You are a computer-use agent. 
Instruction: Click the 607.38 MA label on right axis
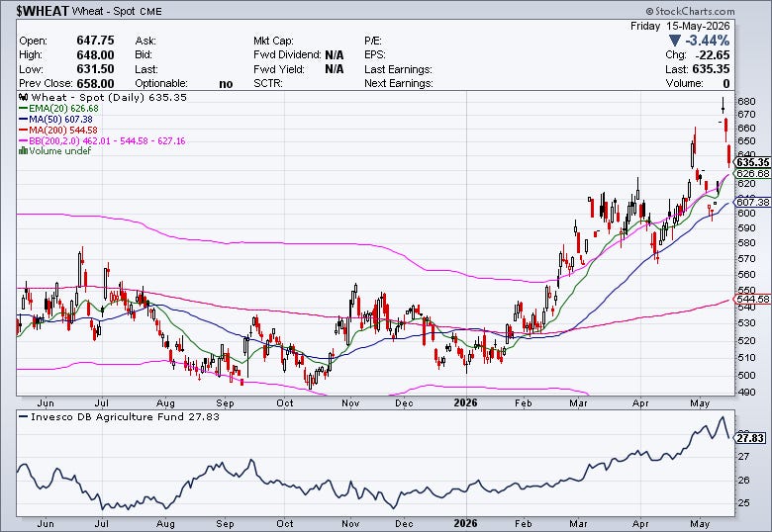pyautogui.click(x=752, y=202)
